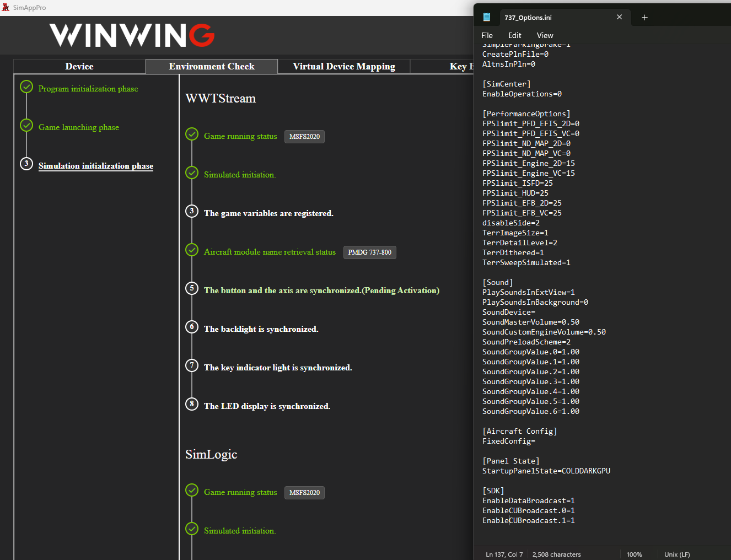Open Notepad File menu
The width and height of the screenshot is (731, 560).
click(x=487, y=35)
